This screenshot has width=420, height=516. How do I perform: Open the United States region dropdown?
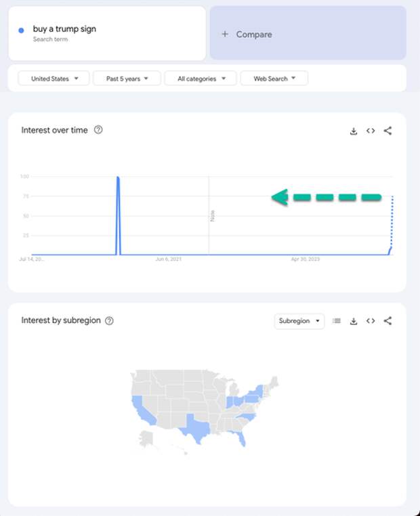click(54, 79)
